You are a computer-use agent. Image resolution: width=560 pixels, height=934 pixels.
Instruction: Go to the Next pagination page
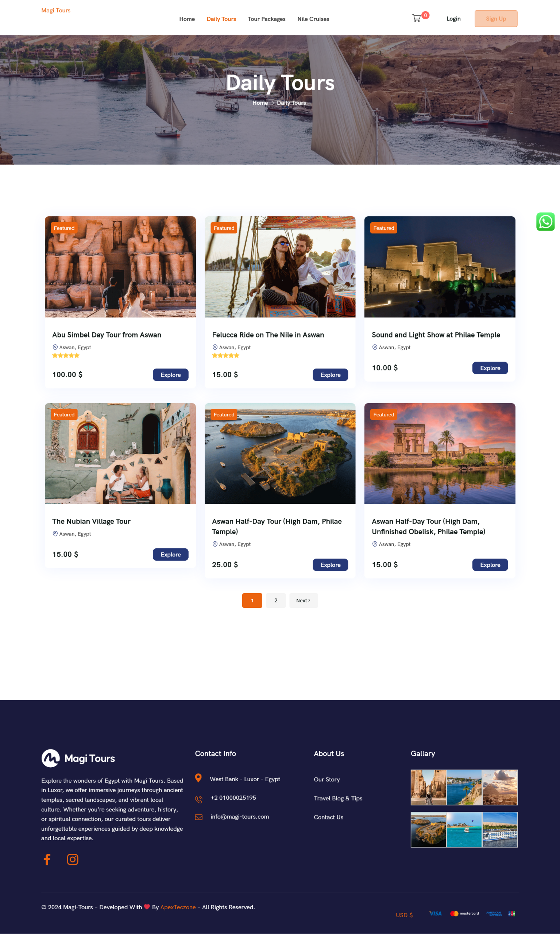304,601
